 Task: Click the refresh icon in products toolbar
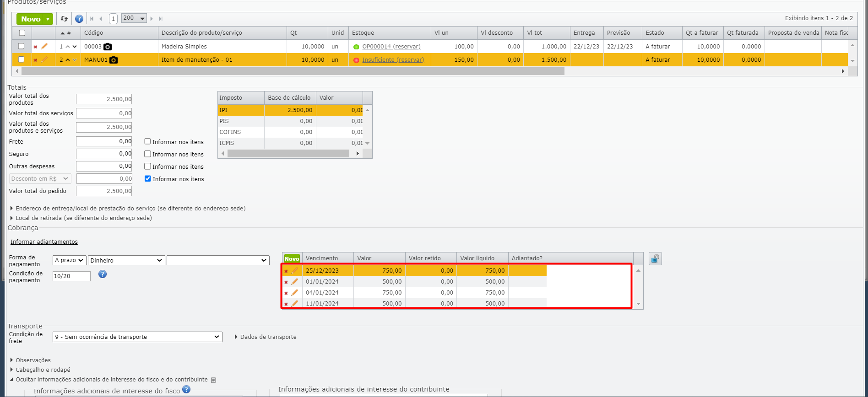pos(64,19)
